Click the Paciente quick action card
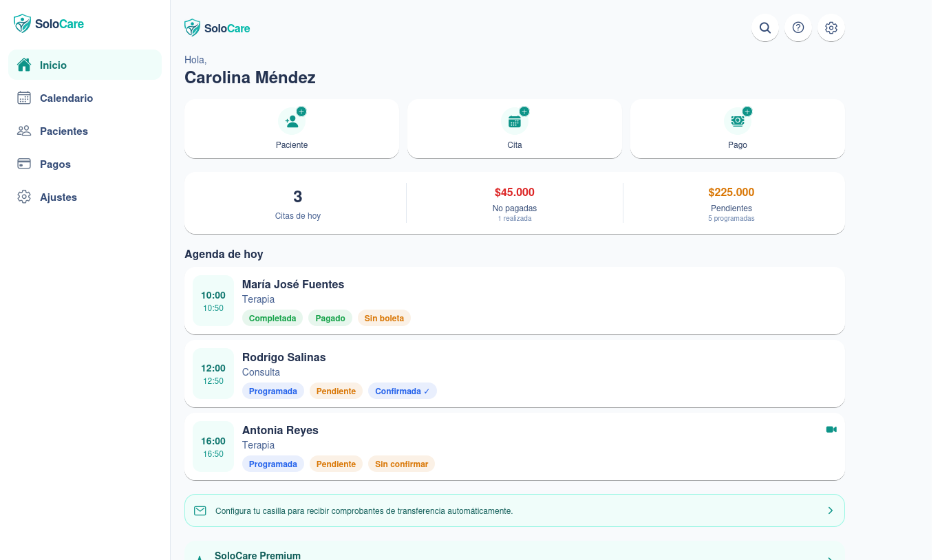This screenshot has width=940, height=560. coord(292,129)
